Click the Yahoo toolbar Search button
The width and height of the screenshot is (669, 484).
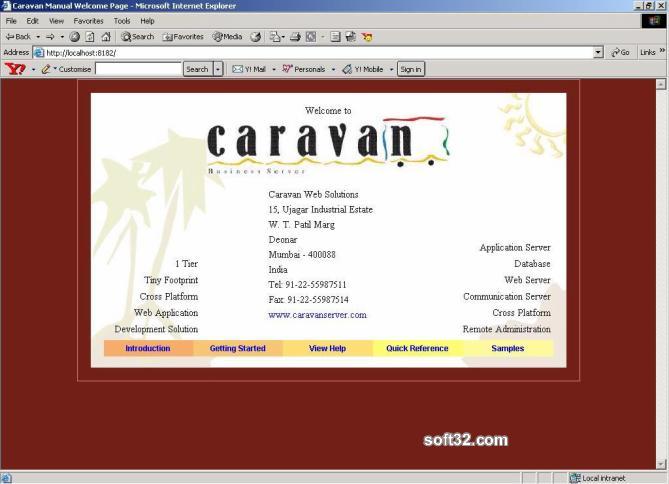pos(198,69)
